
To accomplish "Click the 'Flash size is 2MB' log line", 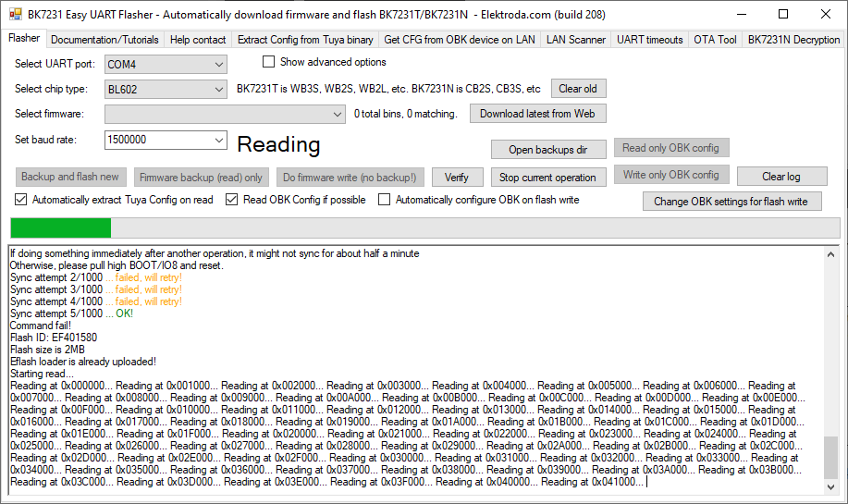I will tap(47, 350).
